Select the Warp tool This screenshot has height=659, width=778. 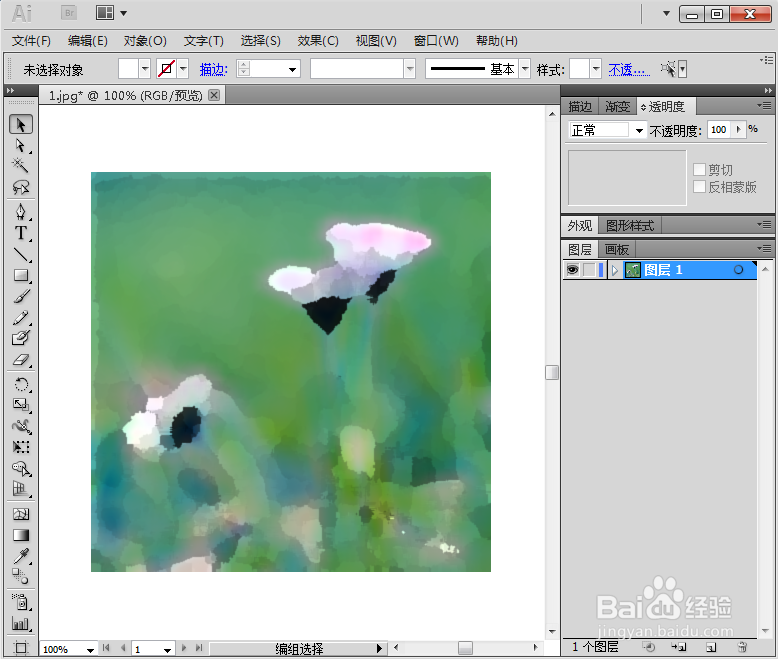click(21, 426)
